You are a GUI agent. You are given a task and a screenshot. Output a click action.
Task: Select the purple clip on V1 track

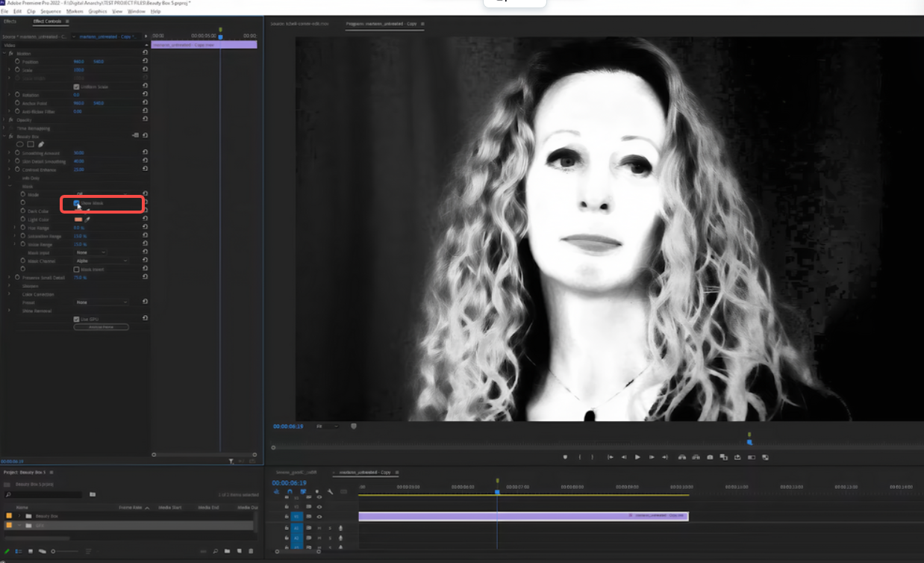point(523,516)
